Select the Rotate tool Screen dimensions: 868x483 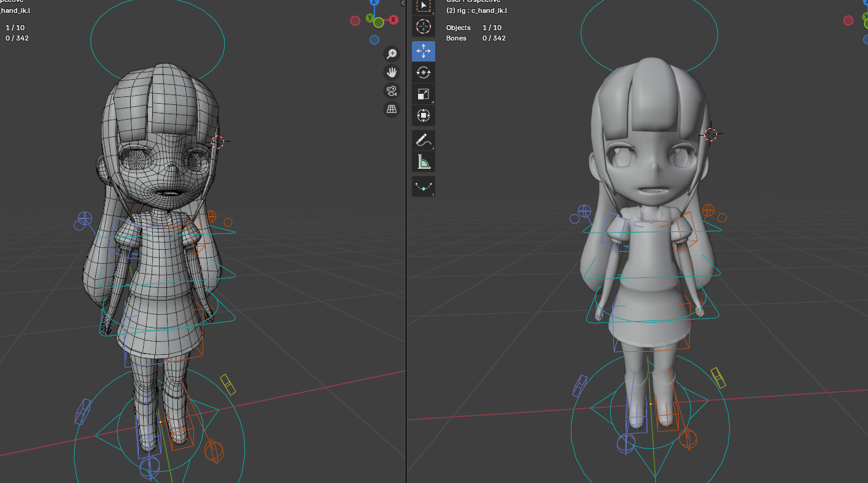click(424, 72)
